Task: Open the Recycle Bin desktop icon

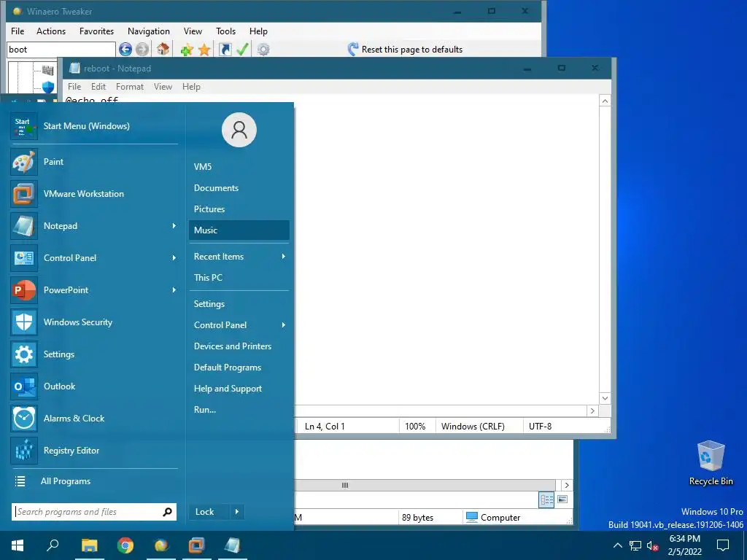Action: click(711, 462)
